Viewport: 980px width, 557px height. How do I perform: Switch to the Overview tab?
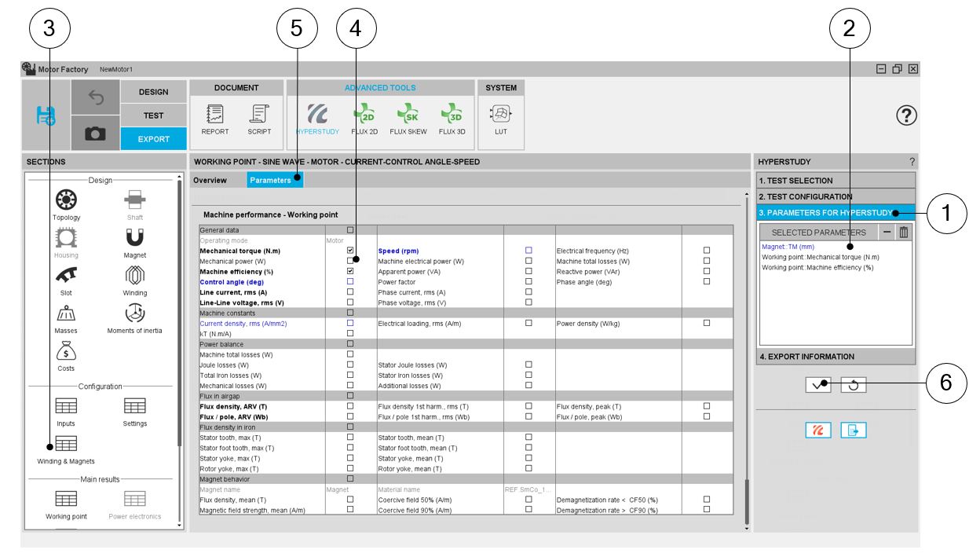(x=210, y=181)
